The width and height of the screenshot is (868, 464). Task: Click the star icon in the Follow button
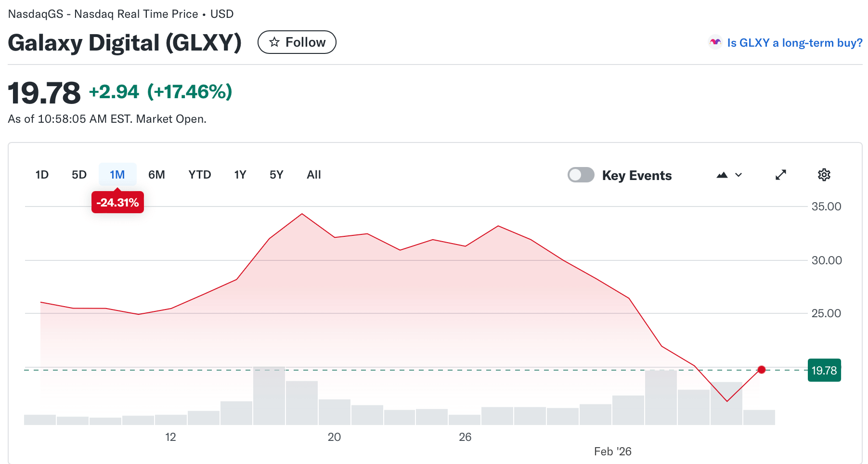pyautogui.click(x=274, y=42)
